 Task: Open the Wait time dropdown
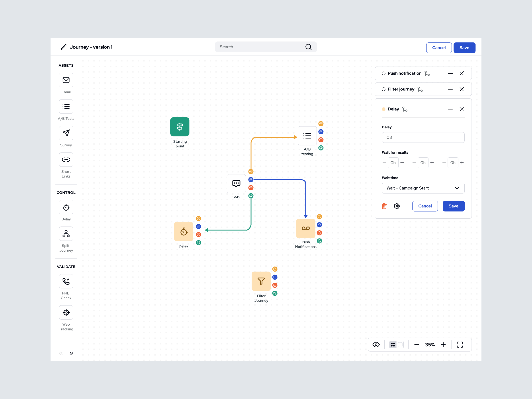(423, 188)
